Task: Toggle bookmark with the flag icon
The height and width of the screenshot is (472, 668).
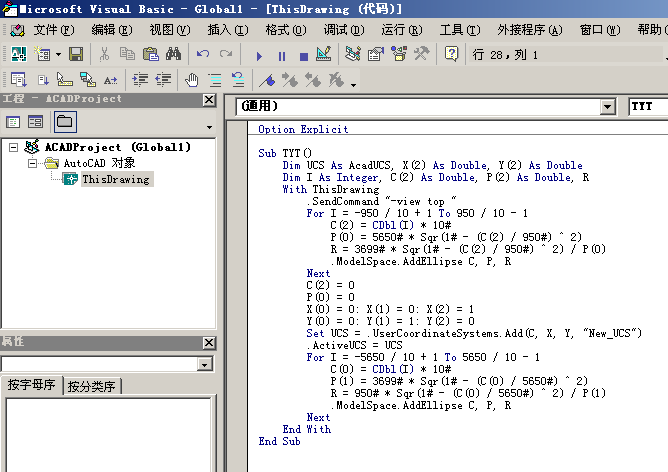Action: (267, 80)
